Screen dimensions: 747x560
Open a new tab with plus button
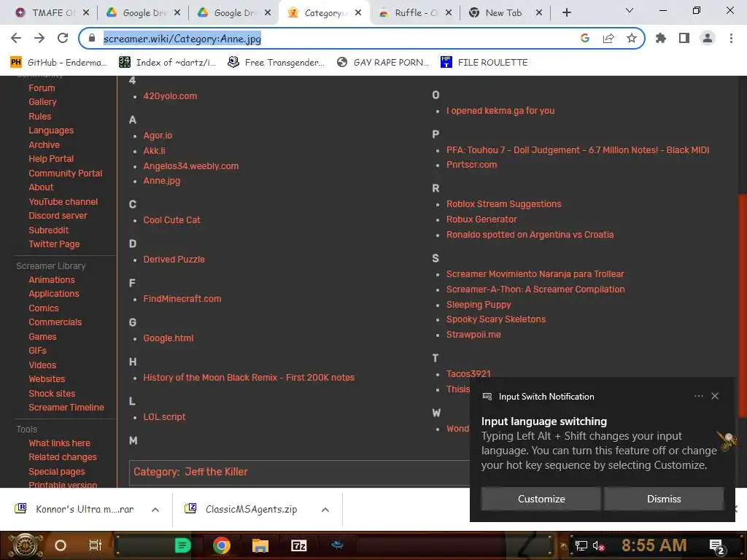click(566, 12)
